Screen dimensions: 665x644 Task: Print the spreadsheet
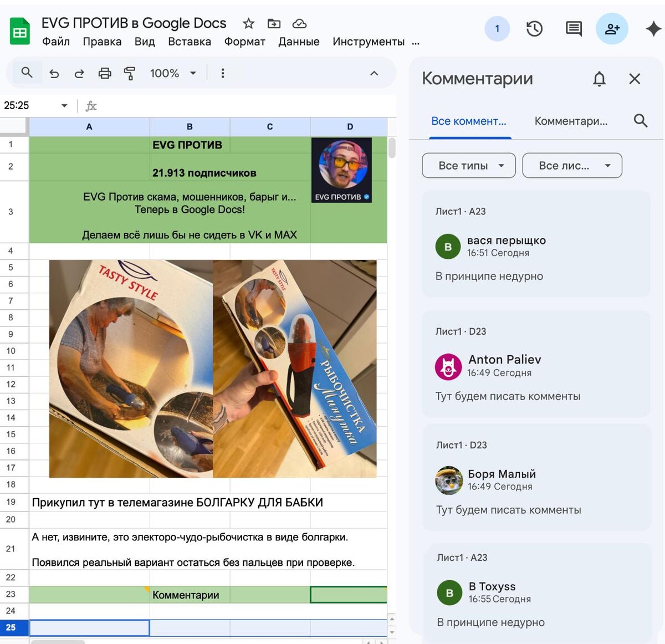105,73
